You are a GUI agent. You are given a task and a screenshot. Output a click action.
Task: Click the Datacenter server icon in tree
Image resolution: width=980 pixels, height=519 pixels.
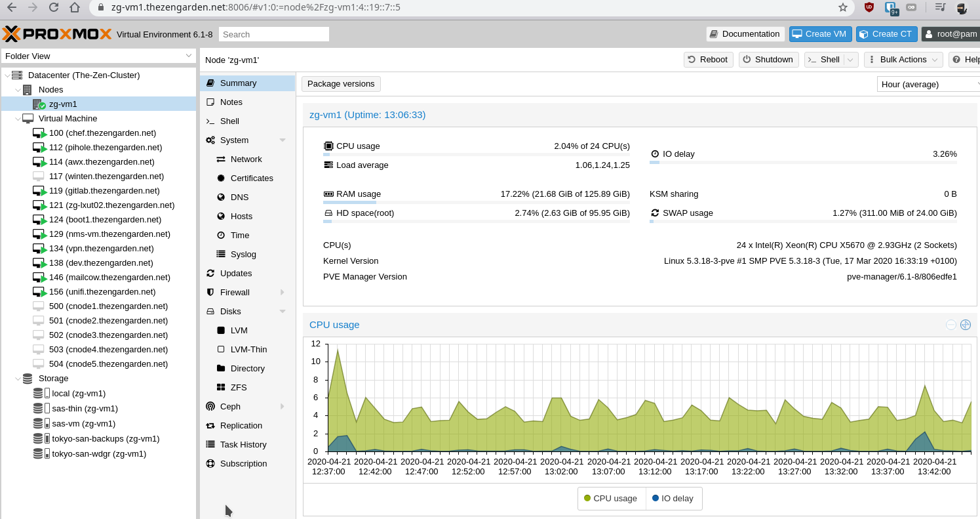click(x=17, y=75)
